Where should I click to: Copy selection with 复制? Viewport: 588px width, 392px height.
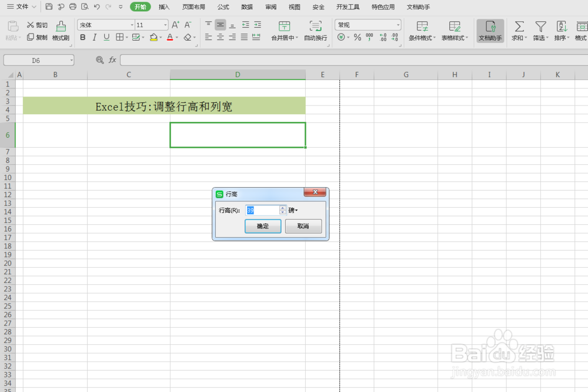[37, 37]
